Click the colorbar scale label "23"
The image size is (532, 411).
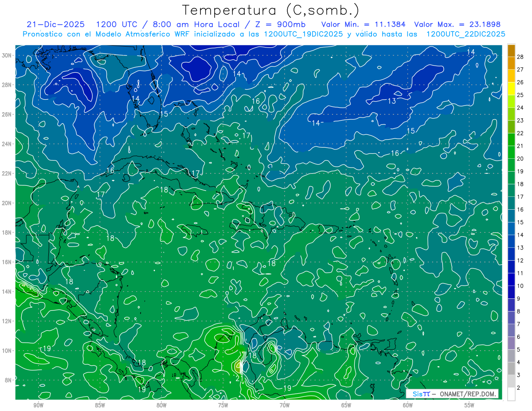coord(520,121)
